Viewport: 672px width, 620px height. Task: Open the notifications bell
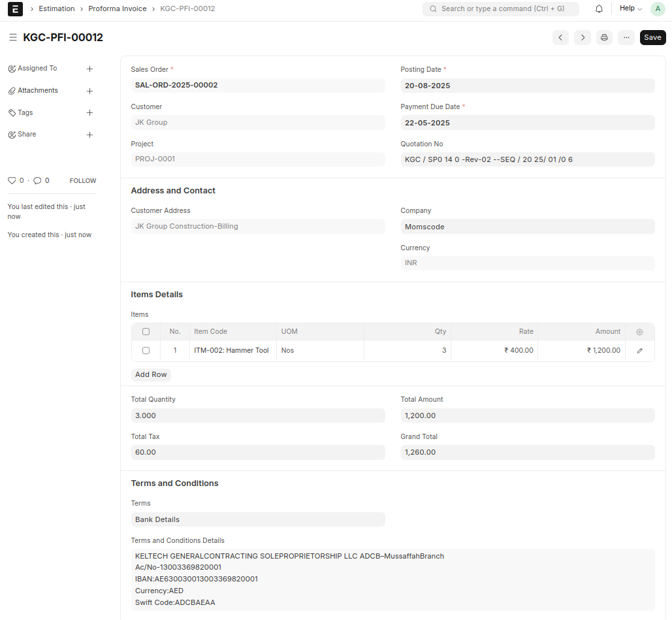[599, 9]
